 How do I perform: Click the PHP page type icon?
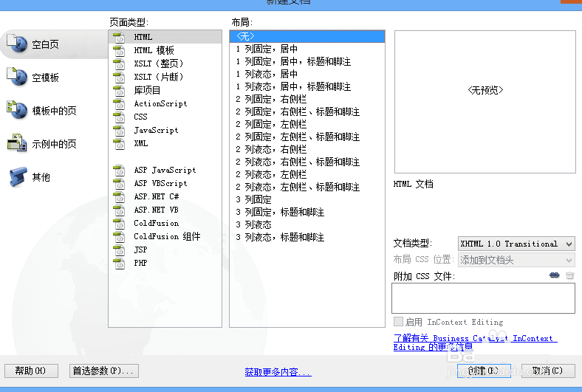[x=119, y=263]
